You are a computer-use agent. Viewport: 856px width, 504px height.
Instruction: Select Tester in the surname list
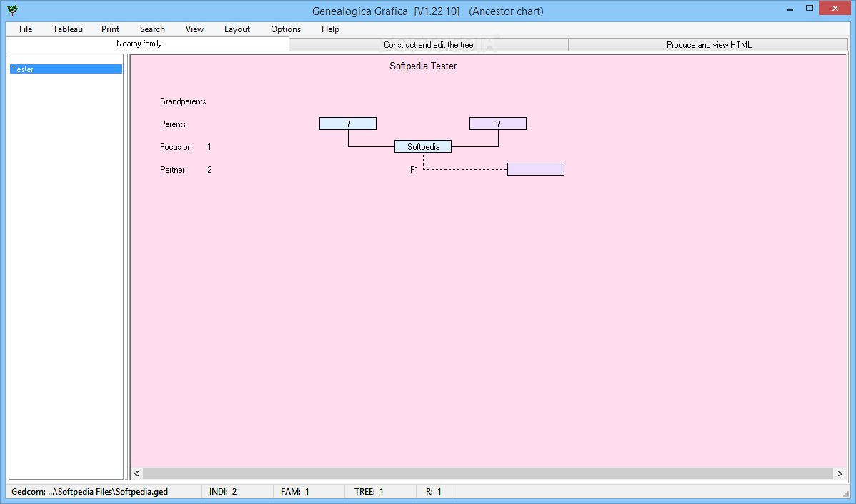click(66, 69)
